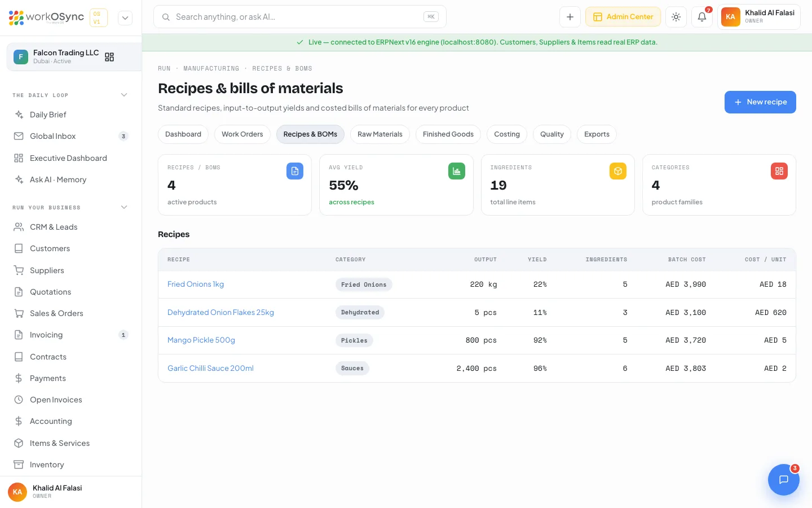Open the notifications bell

(702, 17)
